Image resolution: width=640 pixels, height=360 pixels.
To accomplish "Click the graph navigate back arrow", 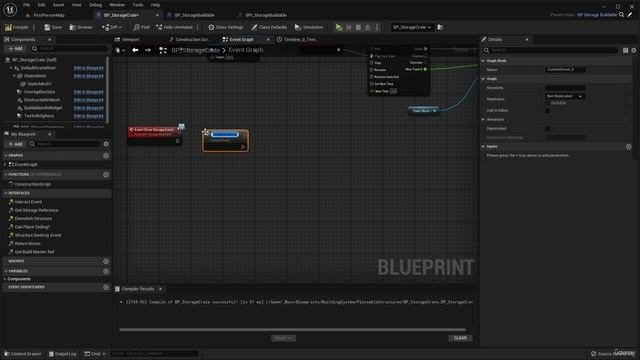I will coord(135,50).
